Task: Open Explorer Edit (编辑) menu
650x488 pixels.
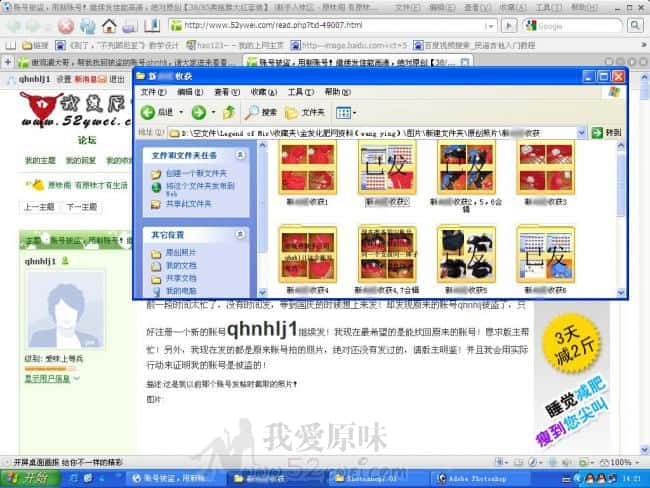Action: pyautogui.click(x=190, y=92)
